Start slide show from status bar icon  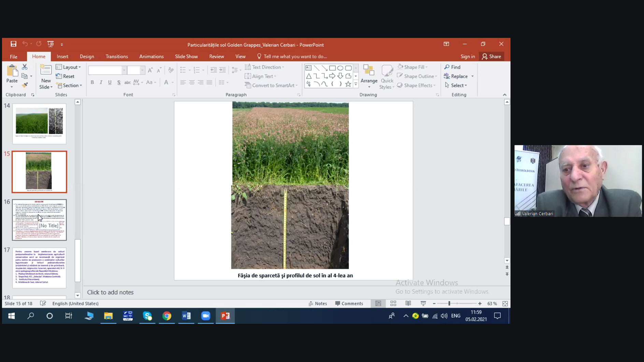click(x=423, y=303)
